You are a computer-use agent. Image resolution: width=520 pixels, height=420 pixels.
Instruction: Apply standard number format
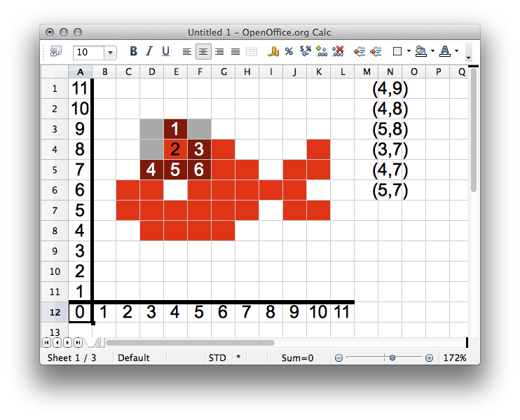(305, 51)
